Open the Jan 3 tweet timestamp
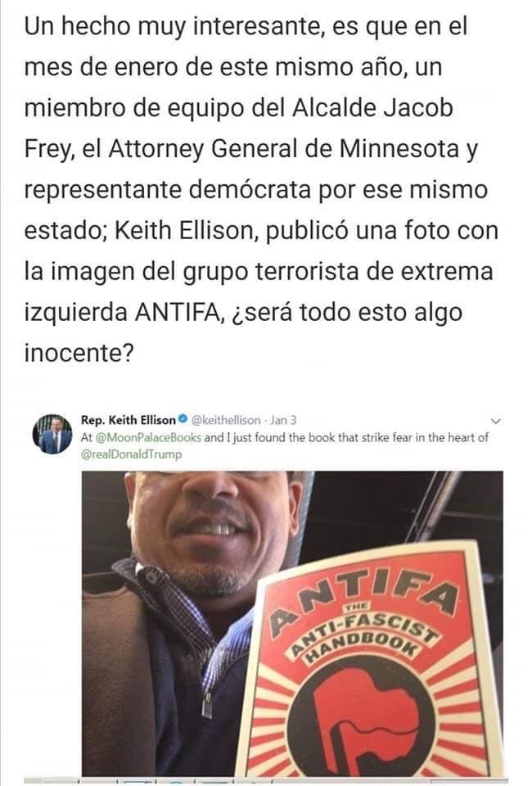532x786 pixels. 283,420
